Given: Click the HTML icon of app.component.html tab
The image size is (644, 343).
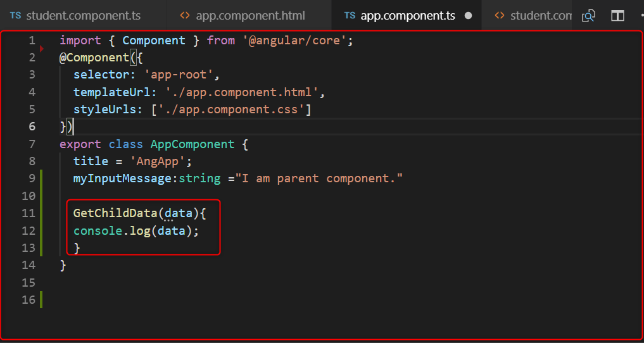Looking at the screenshot, I should click(185, 16).
